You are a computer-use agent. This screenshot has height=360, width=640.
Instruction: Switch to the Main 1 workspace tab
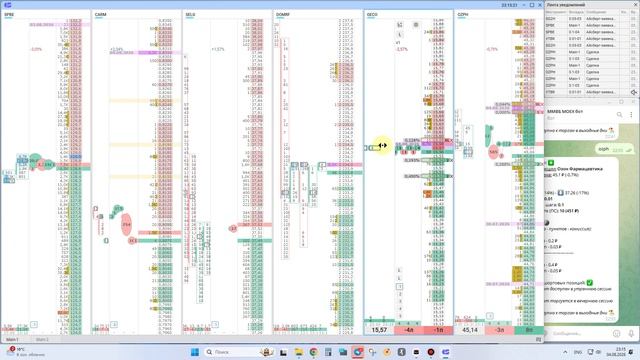click(12, 339)
